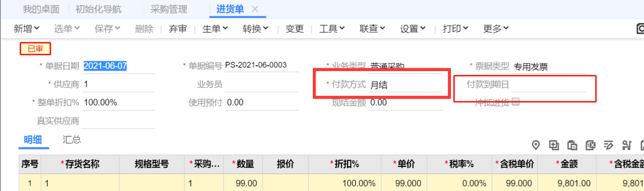644x191 pixels.
Task: Switch to 初始化导航 tab
Action: point(99,9)
